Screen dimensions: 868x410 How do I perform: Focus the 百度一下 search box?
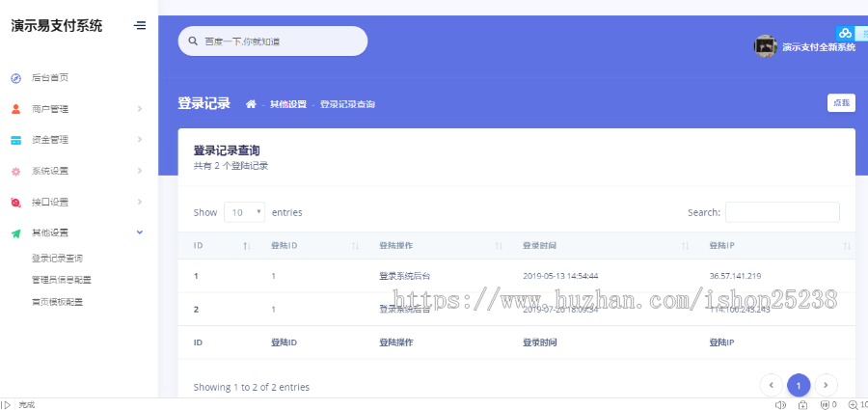(273, 41)
